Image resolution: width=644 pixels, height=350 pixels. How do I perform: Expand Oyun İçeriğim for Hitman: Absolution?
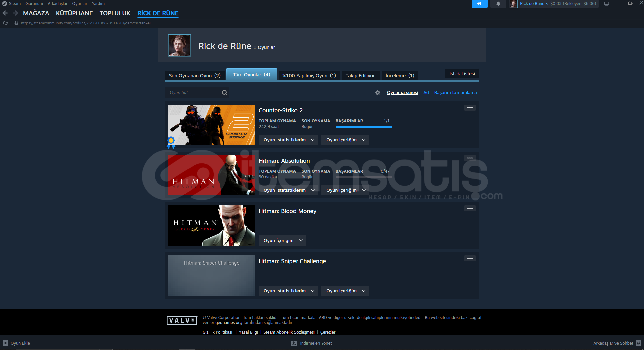345,190
